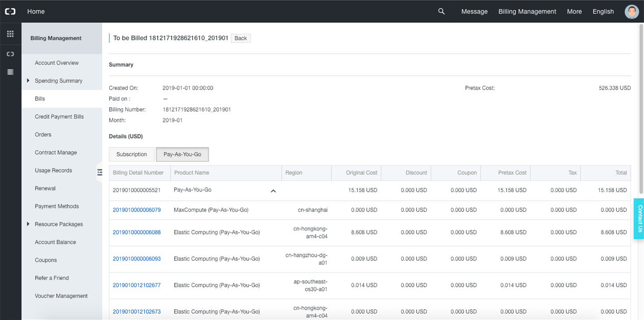Image resolution: width=644 pixels, height=320 pixels.
Task: Open the products grid icon in left rail
Action: click(10, 34)
